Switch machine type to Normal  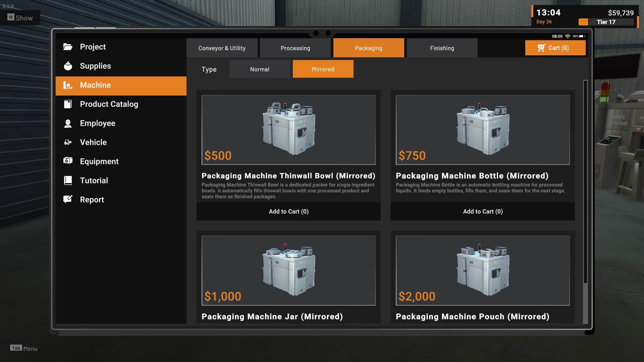point(259,69)
